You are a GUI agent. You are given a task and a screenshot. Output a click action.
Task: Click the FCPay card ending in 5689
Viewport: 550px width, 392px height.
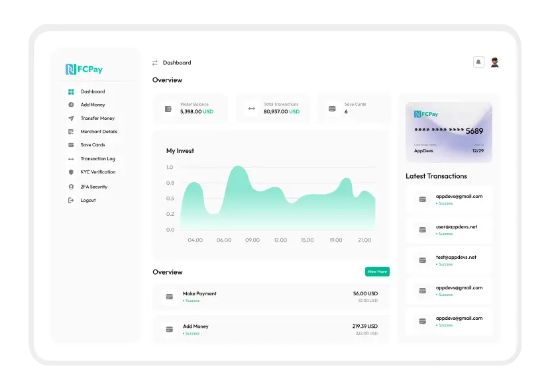(x=449, y=132)
